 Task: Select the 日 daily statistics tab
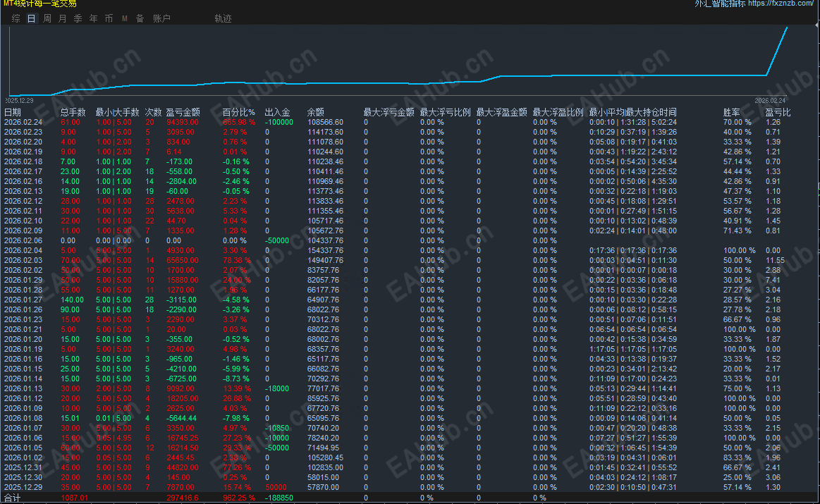click(31, 18)
